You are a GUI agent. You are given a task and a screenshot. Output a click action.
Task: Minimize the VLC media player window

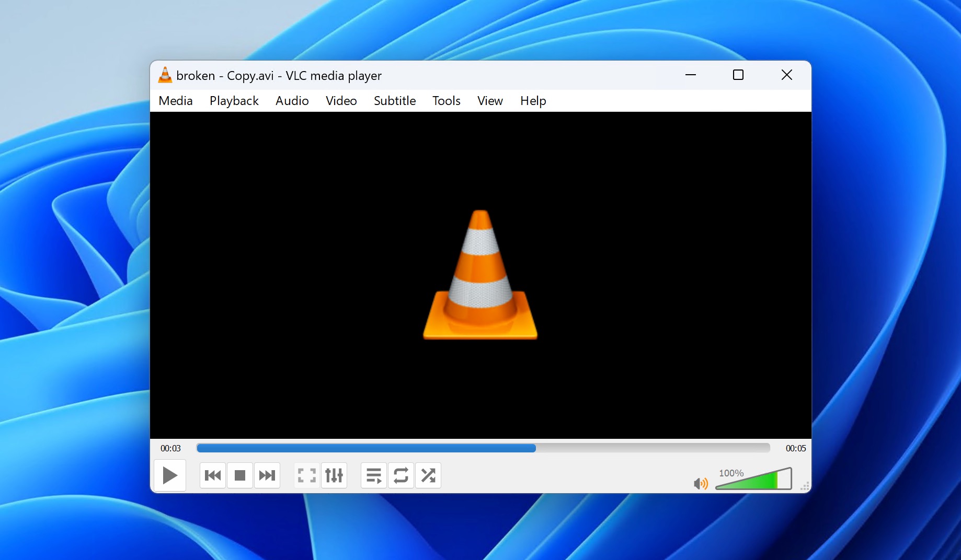(691, 75)
